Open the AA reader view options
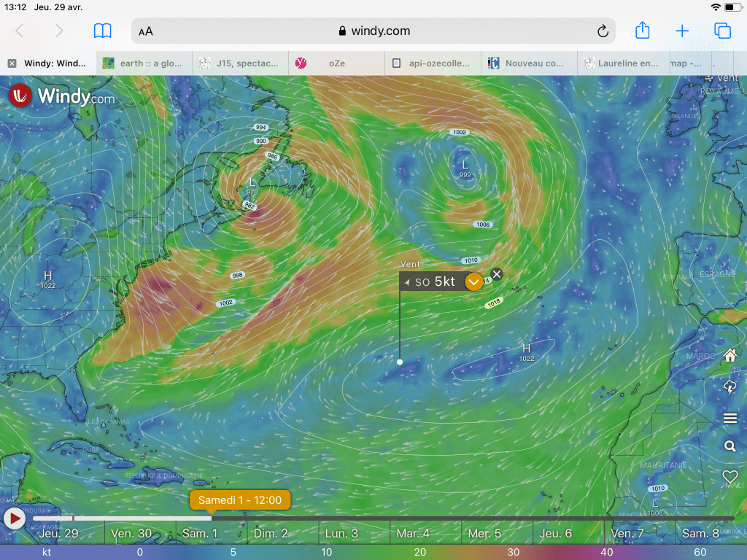747x560 pixels. point(146,31)
